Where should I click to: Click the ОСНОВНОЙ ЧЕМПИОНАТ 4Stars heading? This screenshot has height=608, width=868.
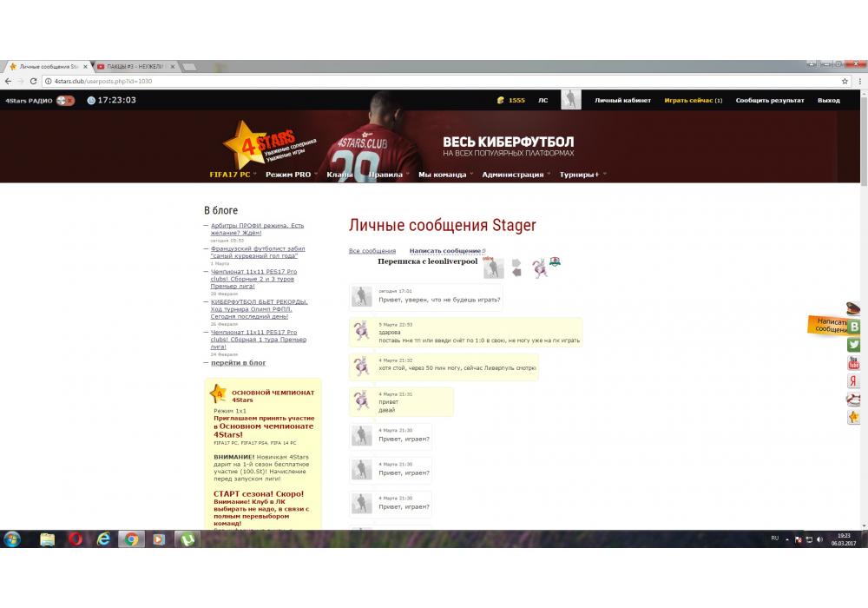[273, 396]
